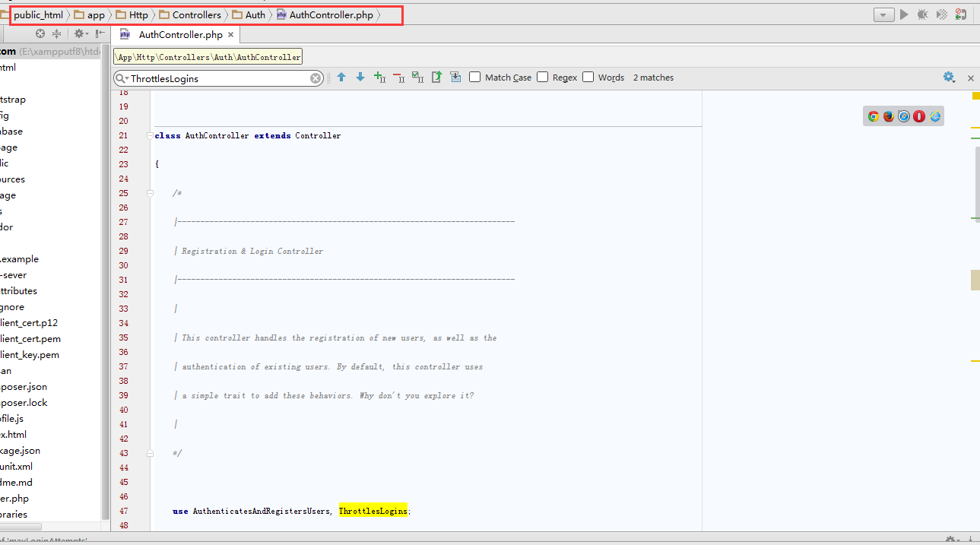Select all occurrences icon in search bar
Image resolution: width=980 pixels, height=545 pixels.
coord(417,77)
